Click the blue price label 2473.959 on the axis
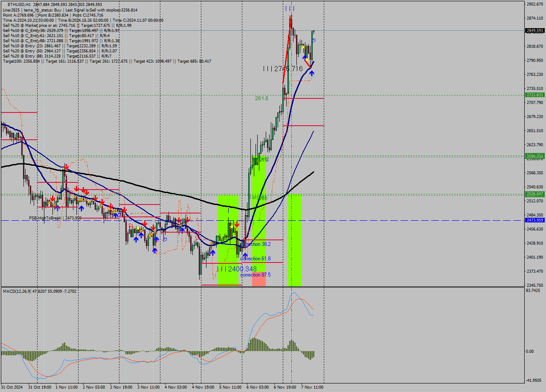 click(x=534, y=220)
